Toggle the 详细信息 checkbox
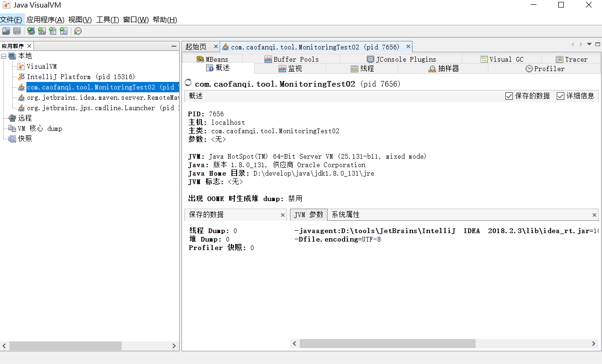The width and height of the screenshot is (602, 364). point(561,96)
